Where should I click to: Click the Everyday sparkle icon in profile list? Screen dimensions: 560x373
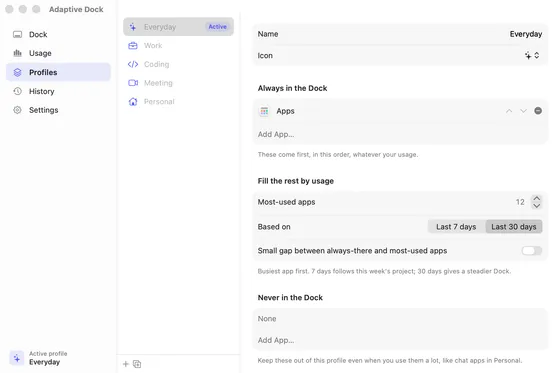133,27
